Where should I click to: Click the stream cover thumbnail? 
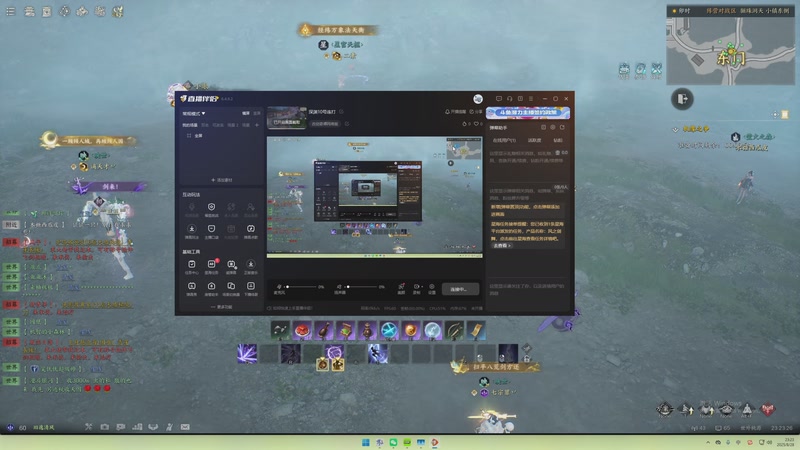[x=287, y=117]
